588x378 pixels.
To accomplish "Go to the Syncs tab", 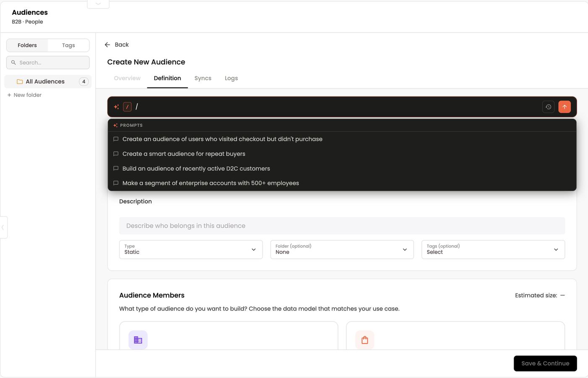I will pyautogui.click(x=203, y=78).
